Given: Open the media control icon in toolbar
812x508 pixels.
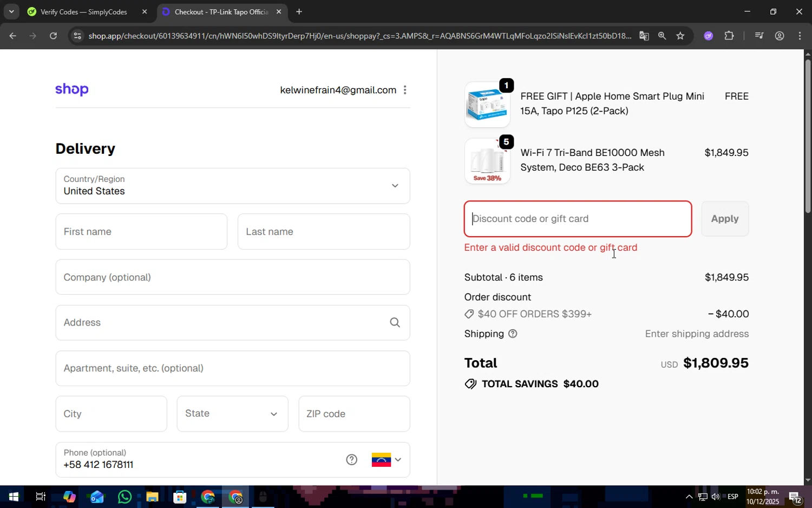Looking at the screenshot, I should pyautogui.click(x=759, y=36).
